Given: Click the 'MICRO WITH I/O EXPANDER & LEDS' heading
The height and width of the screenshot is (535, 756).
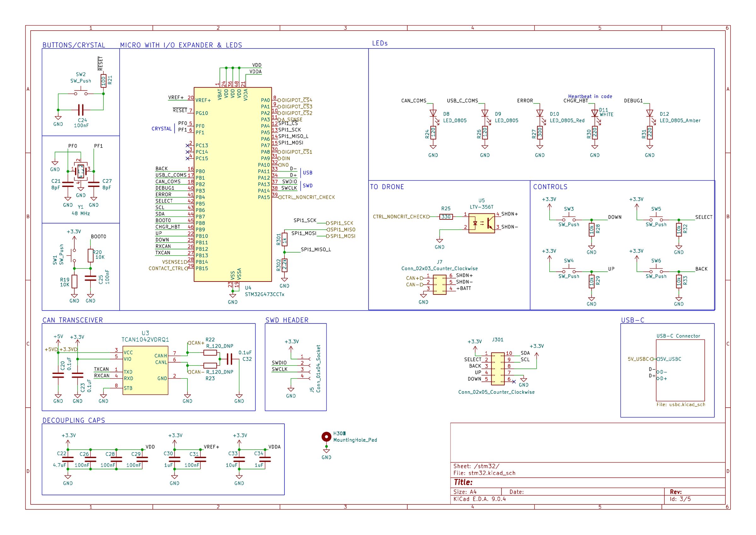Looking at the screenshot, I should pyautogui.click(x=181, y=45).
